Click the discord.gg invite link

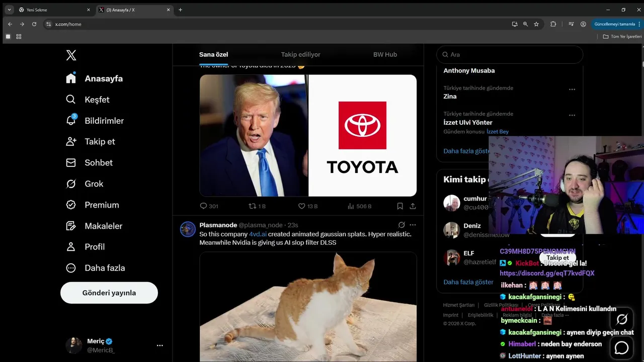(547, 274)
